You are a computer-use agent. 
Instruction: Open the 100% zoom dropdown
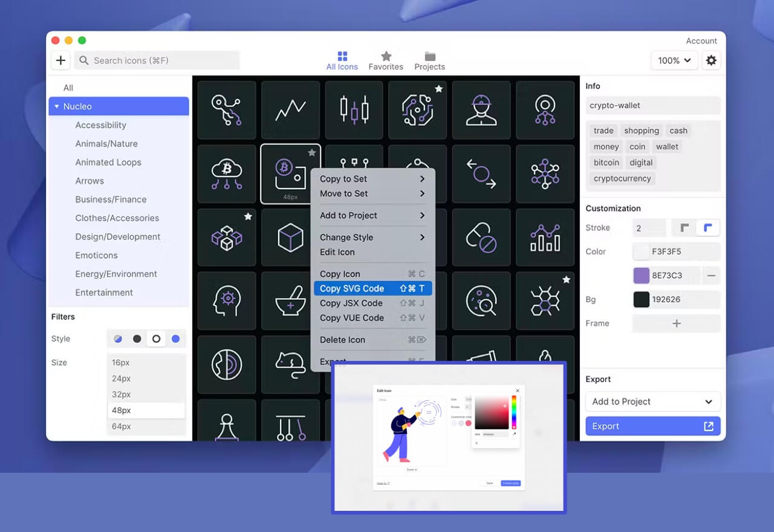675,60
